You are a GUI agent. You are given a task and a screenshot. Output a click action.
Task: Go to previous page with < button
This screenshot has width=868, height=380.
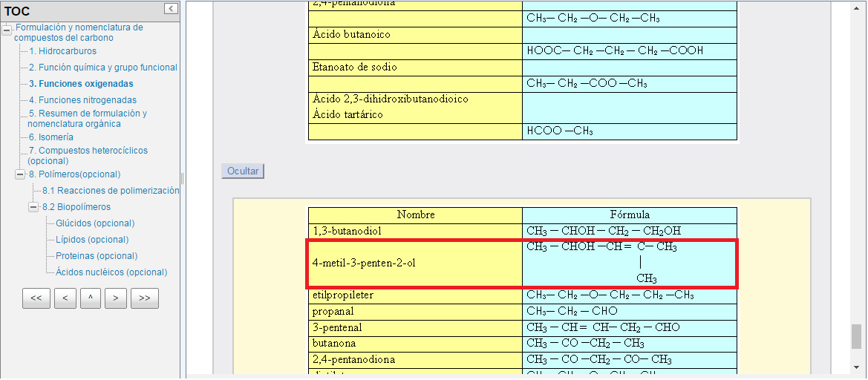tap(65, 299)
